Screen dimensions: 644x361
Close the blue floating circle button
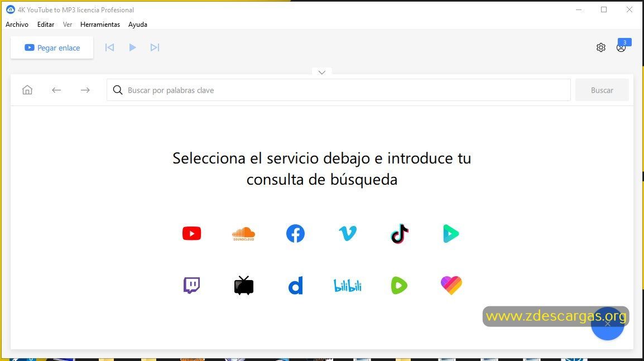[607, 324]
